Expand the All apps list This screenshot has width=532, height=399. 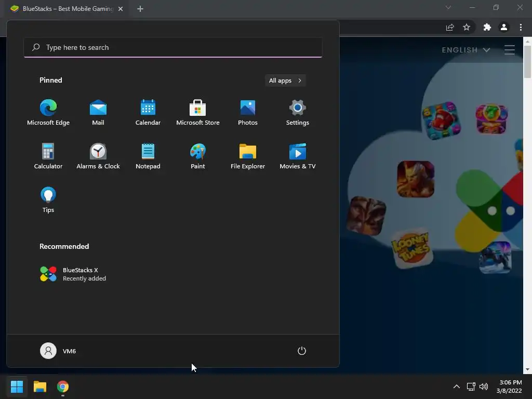[x=285, y=81]
